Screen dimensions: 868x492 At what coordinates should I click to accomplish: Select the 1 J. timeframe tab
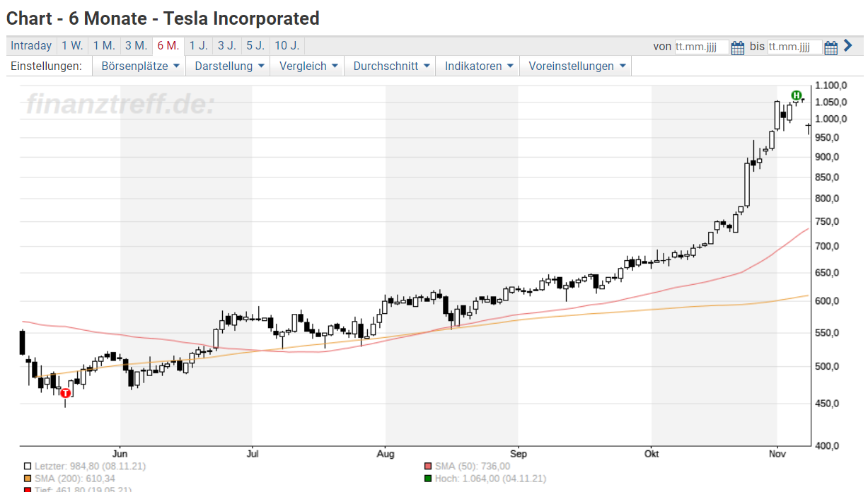[199, 46]
